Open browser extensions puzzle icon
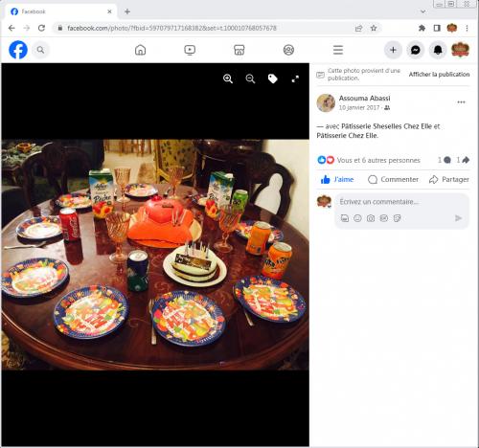The height and width of the screenshot is (448, 479). [422, 28]
